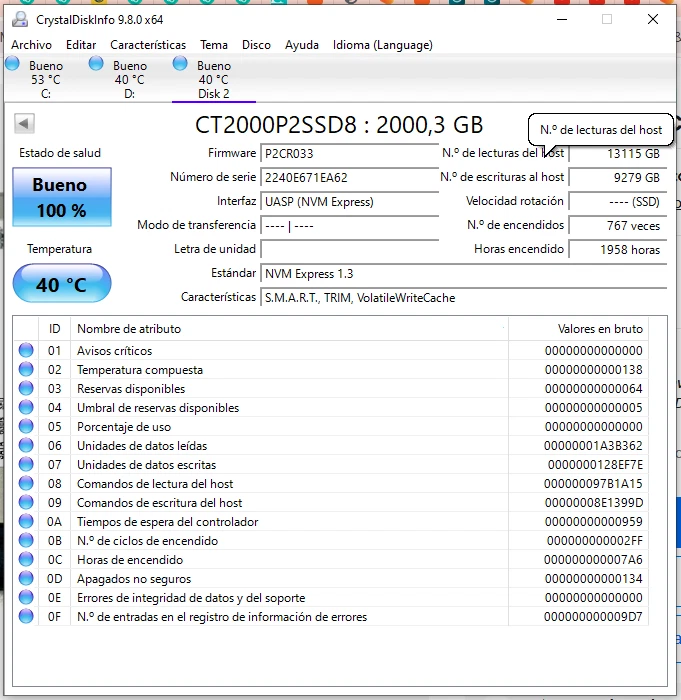Click the ID column header

[x=54, y=329]
